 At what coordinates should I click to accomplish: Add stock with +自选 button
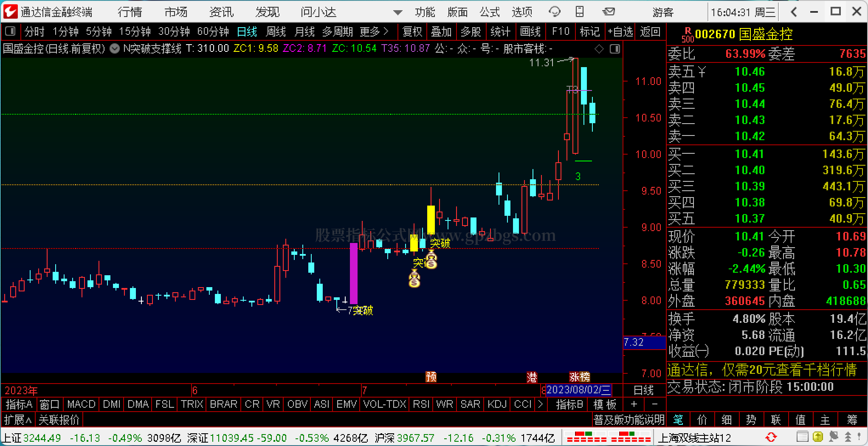point(620,32)
